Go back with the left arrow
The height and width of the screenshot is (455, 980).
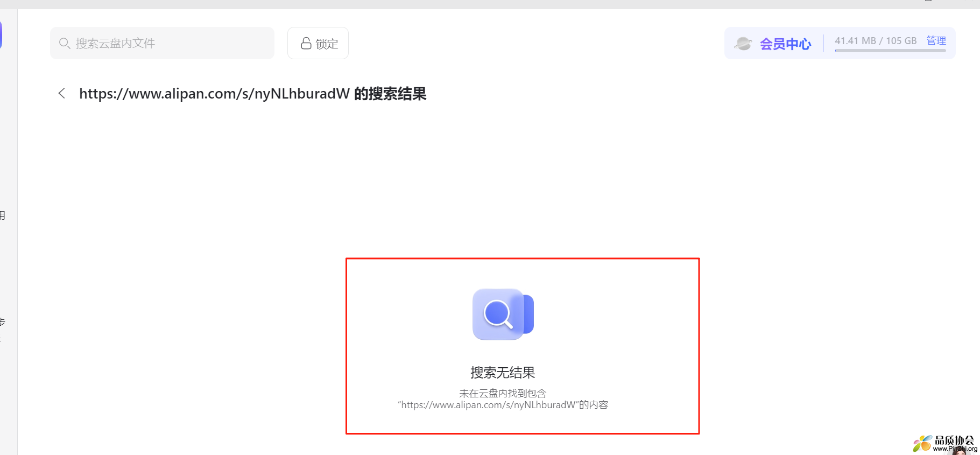[62, 94]
